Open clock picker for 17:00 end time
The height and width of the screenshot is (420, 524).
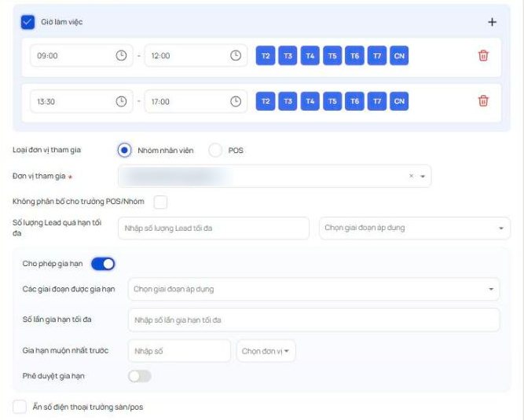pyautogui.click(x=236, y=101)
